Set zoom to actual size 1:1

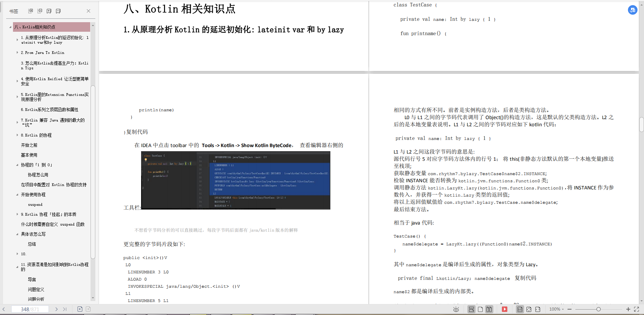click(x=520, y=309)
